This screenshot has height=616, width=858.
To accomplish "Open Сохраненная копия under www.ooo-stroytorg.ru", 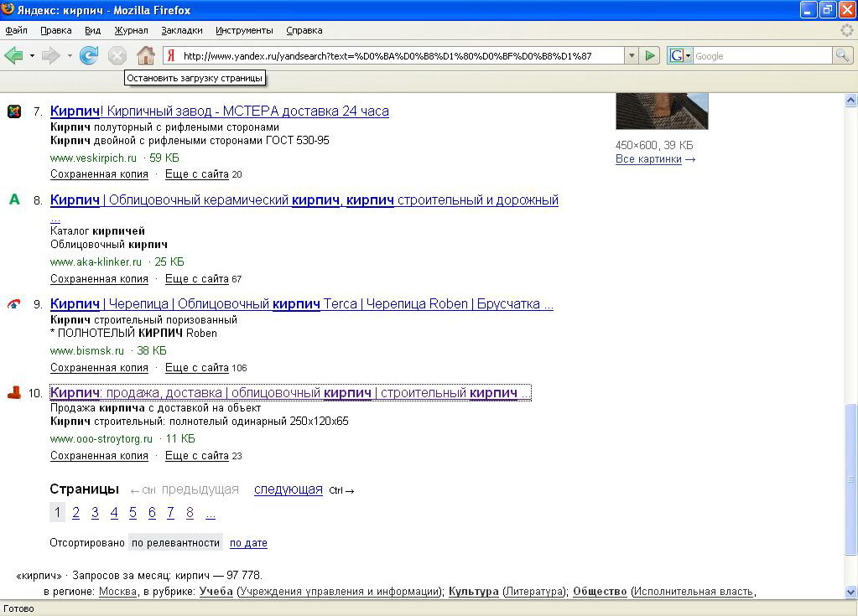I will tap(99, 455).
